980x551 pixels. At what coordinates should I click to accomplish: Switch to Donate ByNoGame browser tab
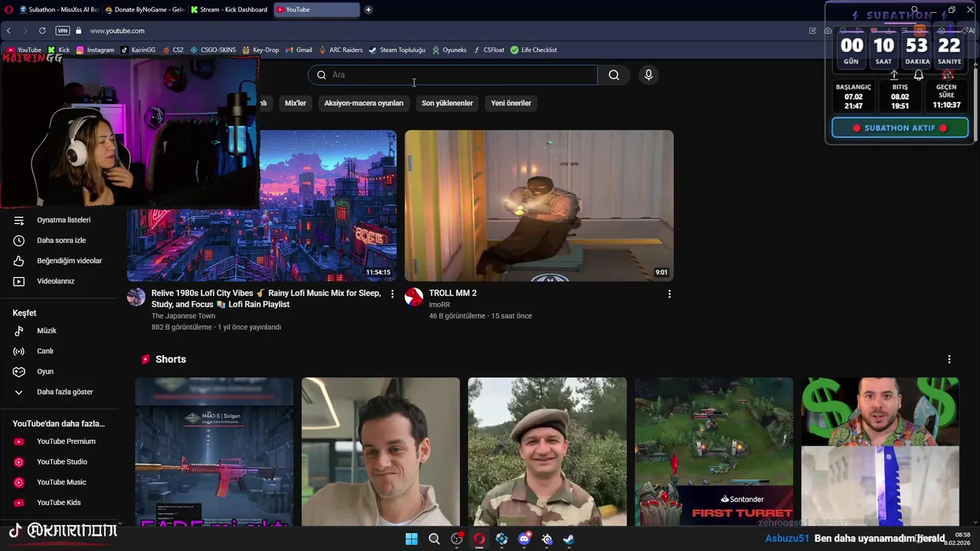click(x=145, y=10)
